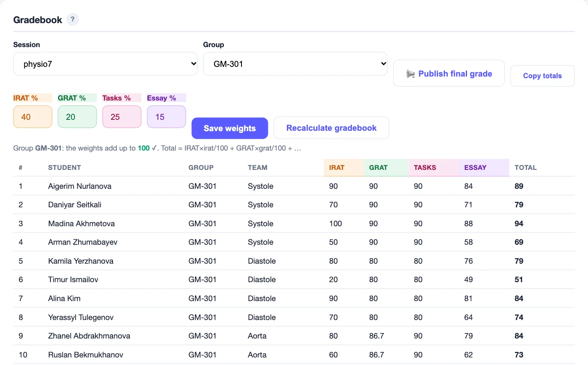Select student Aigerim Nurlanova
This screenshot has width=588, height=365.
[x=80, y=186]
